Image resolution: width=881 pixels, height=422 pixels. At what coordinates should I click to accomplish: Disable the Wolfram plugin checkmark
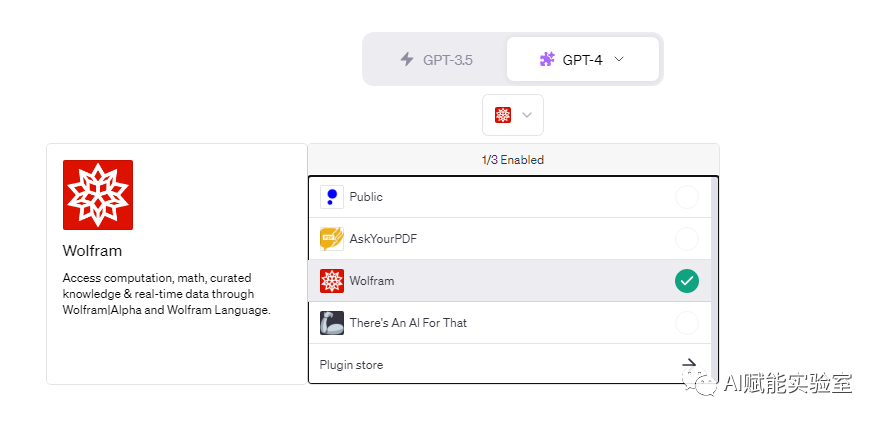click(687, 281)
